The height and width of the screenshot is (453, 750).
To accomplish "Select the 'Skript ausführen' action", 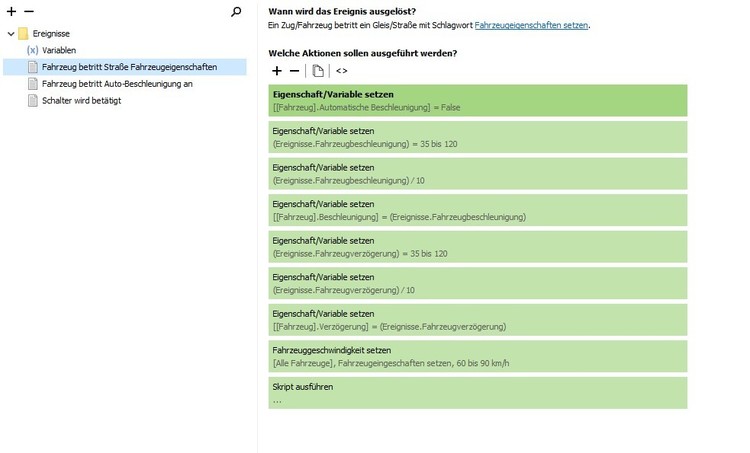I will tap(479, 392).
